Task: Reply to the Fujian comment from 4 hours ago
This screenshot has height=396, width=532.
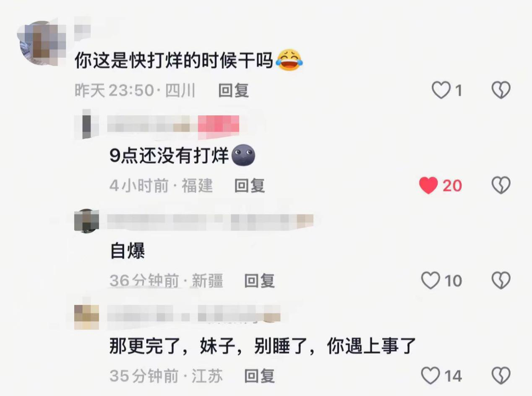Action: point(250,185)
